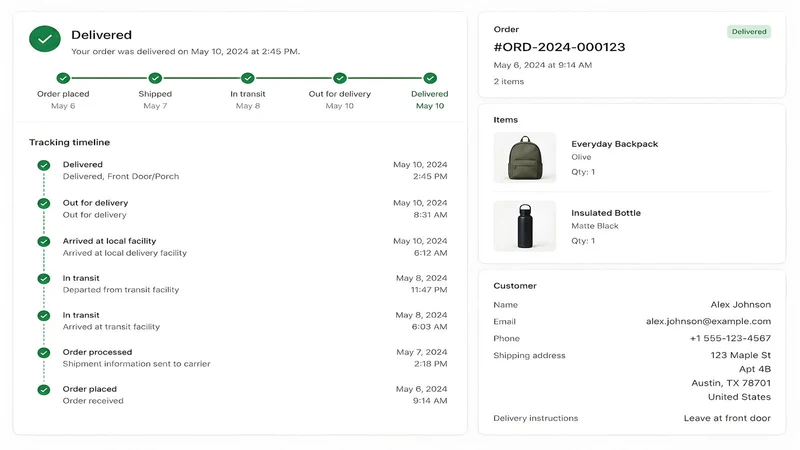
Task: Click checkmark beside Departed from transit facility
Action: (44, 279)
